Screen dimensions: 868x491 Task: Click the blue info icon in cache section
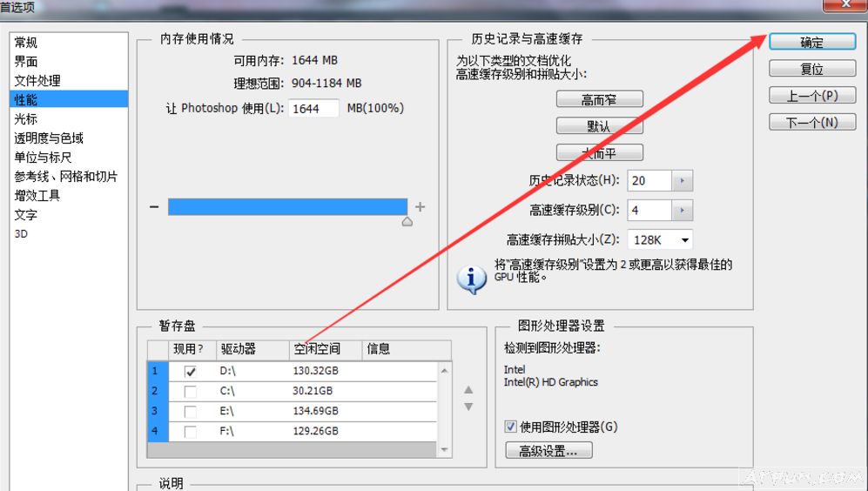tap(472, 279)
